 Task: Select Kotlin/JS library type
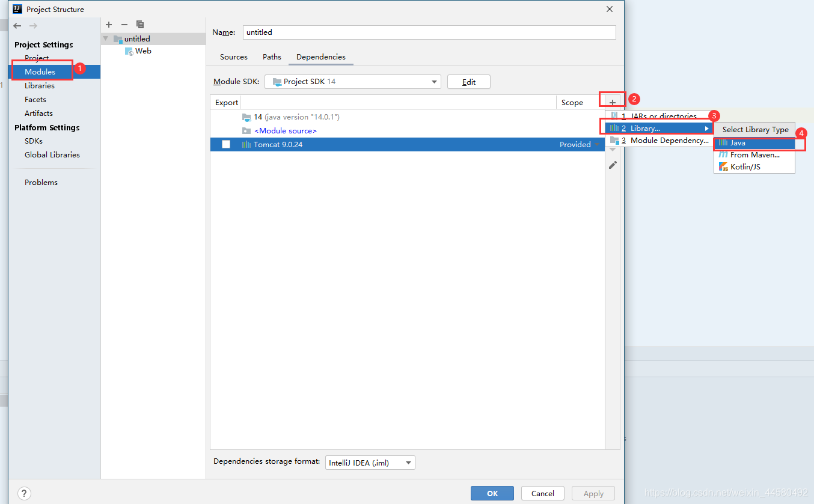754,166
